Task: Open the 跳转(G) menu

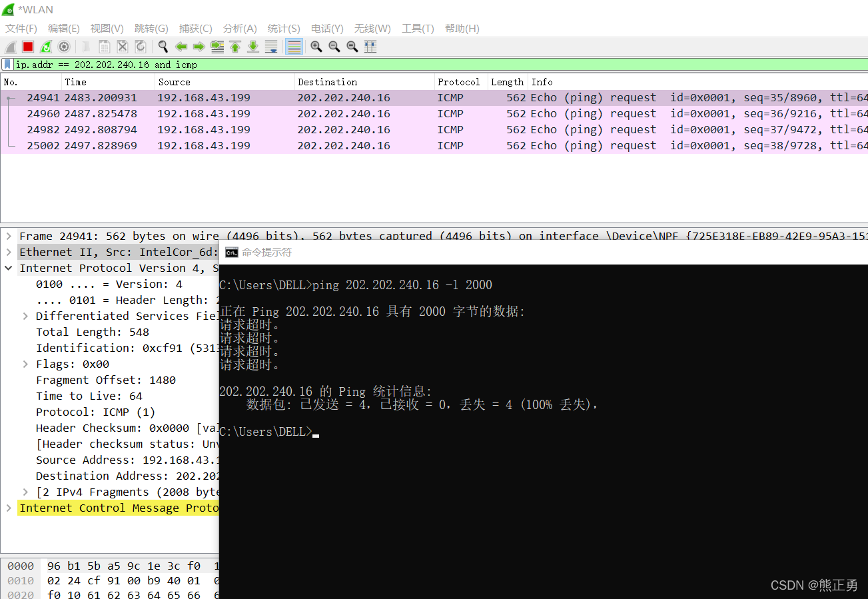Action: click(x=151, y=29)
